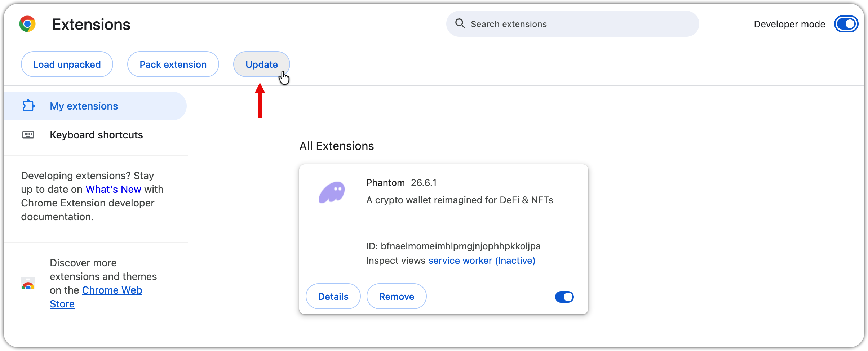
Task: Focus the Search extensions field
Action: (577, 24)
